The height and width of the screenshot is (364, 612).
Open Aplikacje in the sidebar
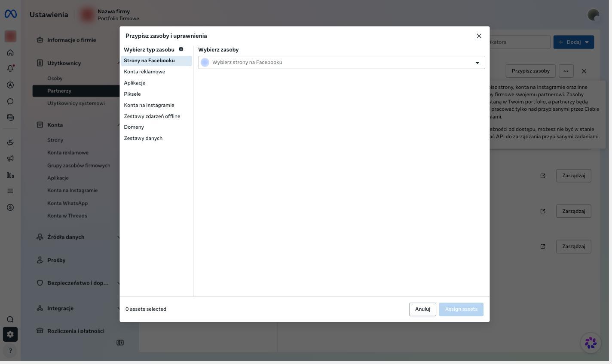58,178
